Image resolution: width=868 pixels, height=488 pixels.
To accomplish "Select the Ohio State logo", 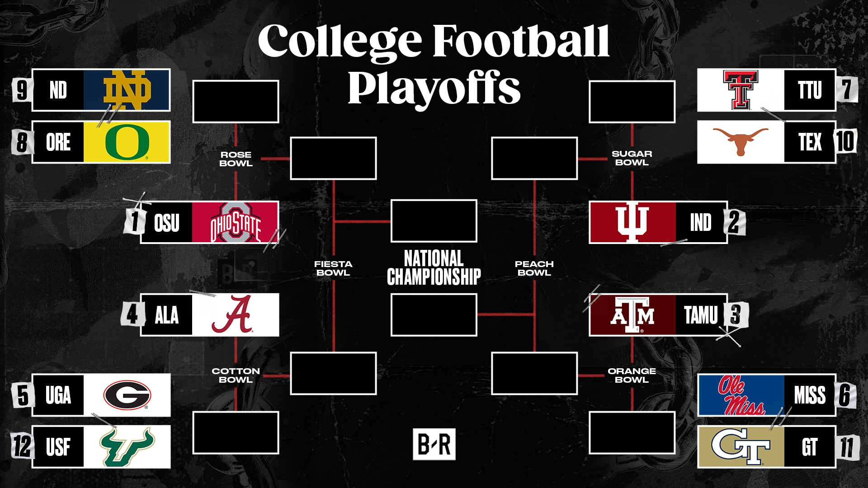I will 235,222.
